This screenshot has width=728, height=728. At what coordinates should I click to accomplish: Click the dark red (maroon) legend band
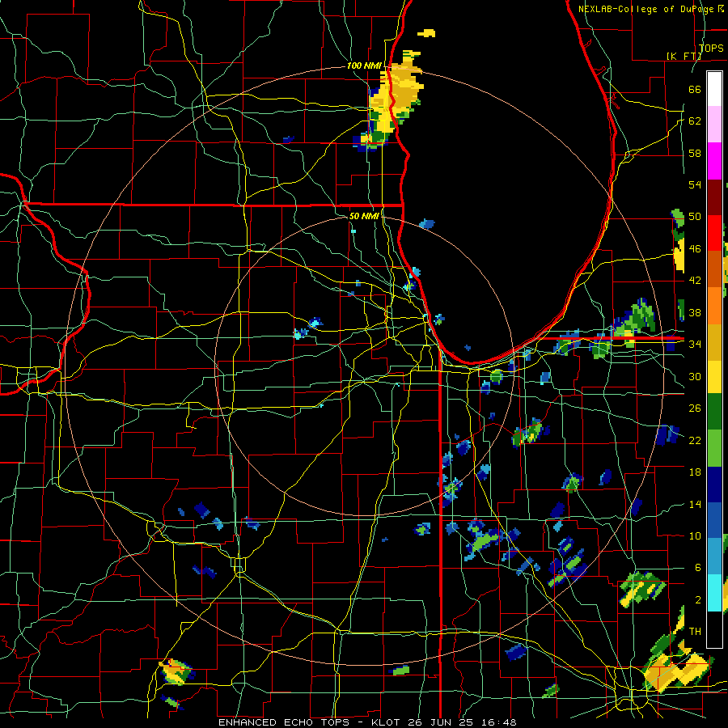click(x=714, y=197)
